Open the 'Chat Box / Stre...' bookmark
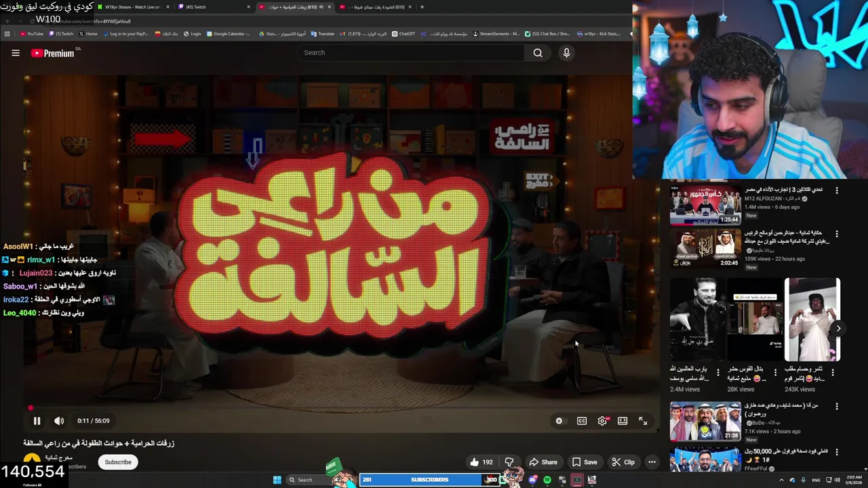The width and height of the screenshot is (868, 488). 547,34
